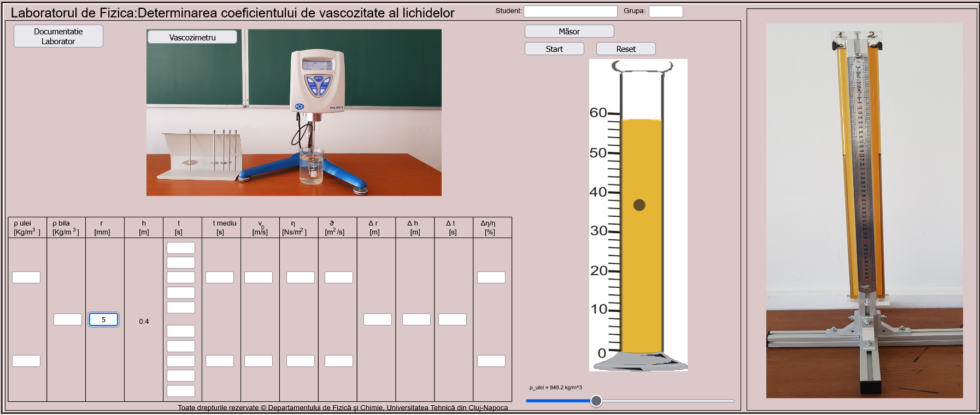Select the radius r input containing 5
Image resolution: width=980 pixels, height=415 pixels.
(x=103, y=319)
